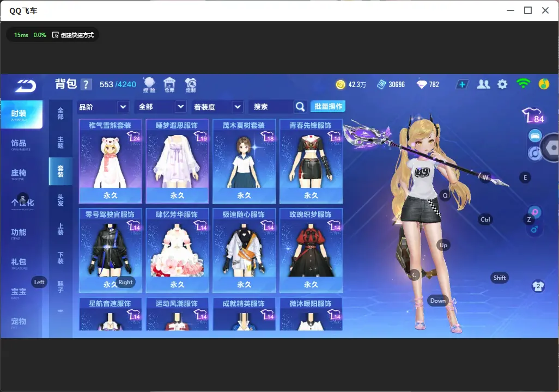This screenshot has height=392, width=559.
Task: Select the 星航音速服饰 outfit card
Action: point(111,314)
